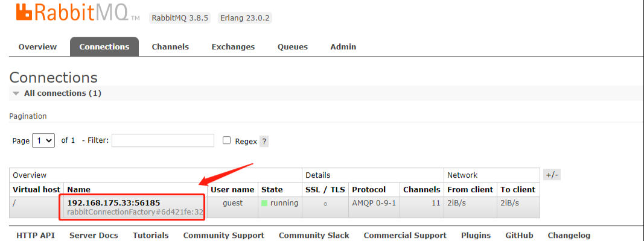The height and width of the screenshot is (241, 644).
Task: Open the Page number dropdown
Action: coord(43,140)
